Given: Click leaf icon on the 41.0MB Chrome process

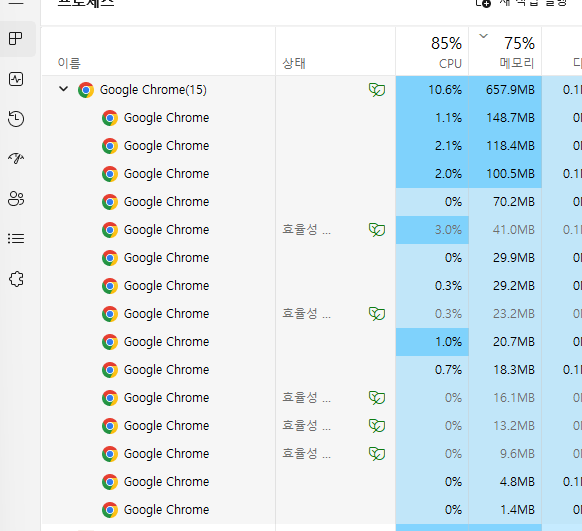Looking at the screenshot, I should click(377, 230).
